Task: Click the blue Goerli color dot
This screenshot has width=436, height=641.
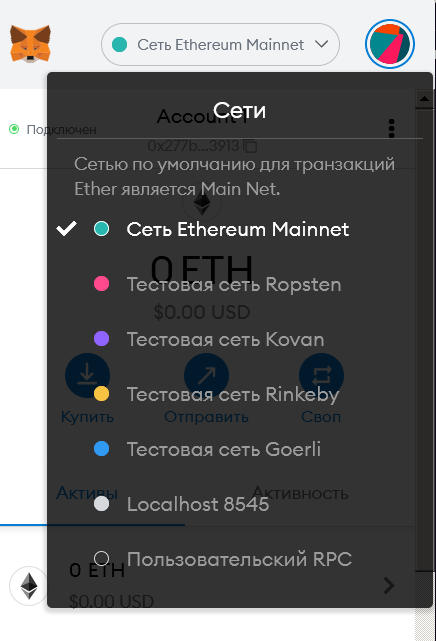Action: point(101,448)
